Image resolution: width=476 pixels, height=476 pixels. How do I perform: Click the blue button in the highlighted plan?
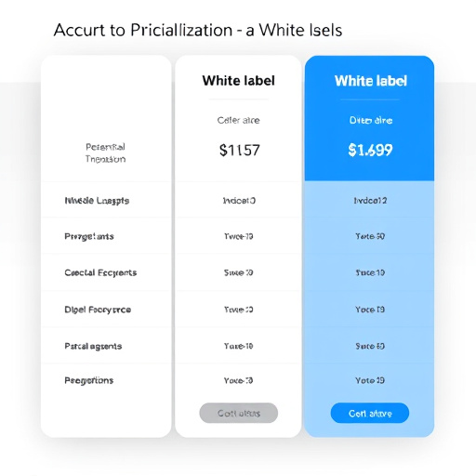pos(370,413)
